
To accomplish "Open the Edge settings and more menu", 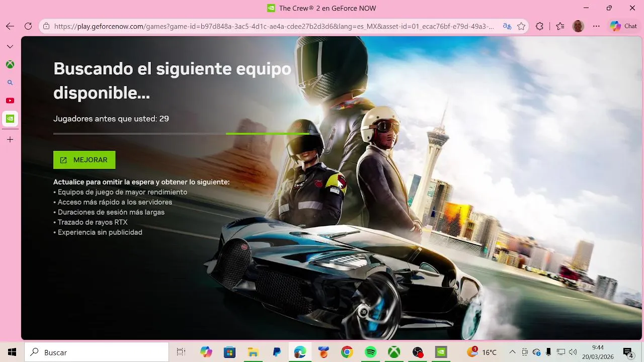I will coord(596,26).
